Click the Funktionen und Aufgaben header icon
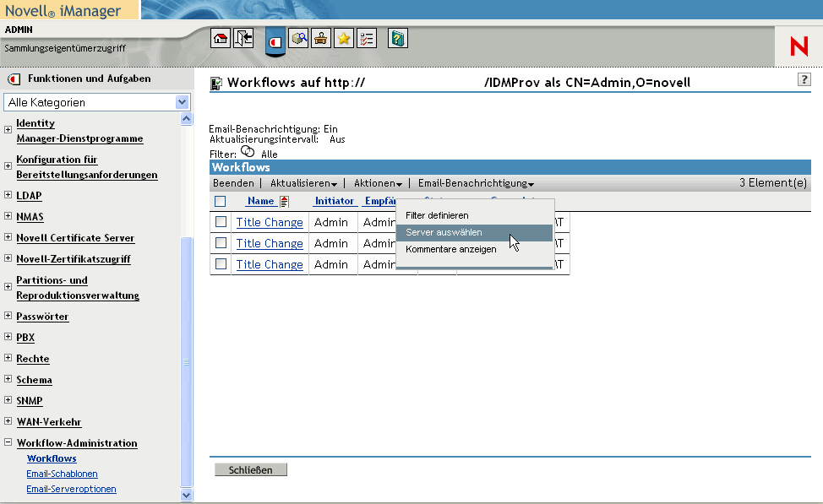The width and height of the screenshot is (823, 504). [x=14, y=79]
